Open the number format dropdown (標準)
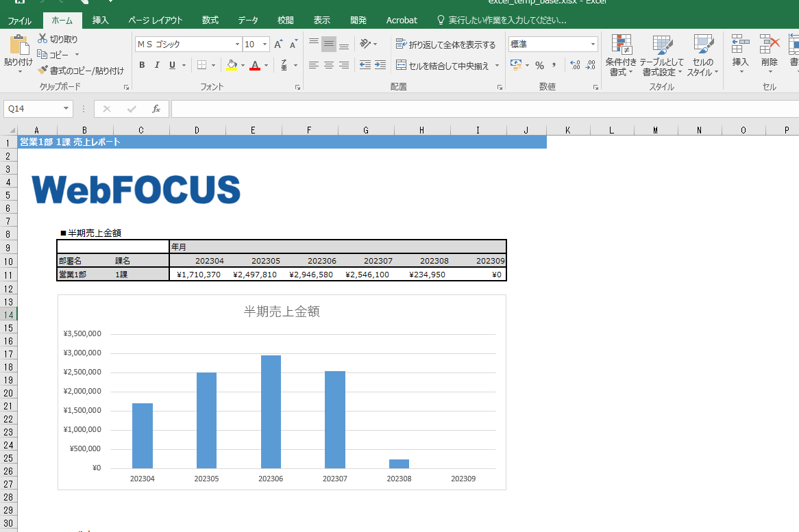The image size is (799, 532). click(x=593, y=45)
